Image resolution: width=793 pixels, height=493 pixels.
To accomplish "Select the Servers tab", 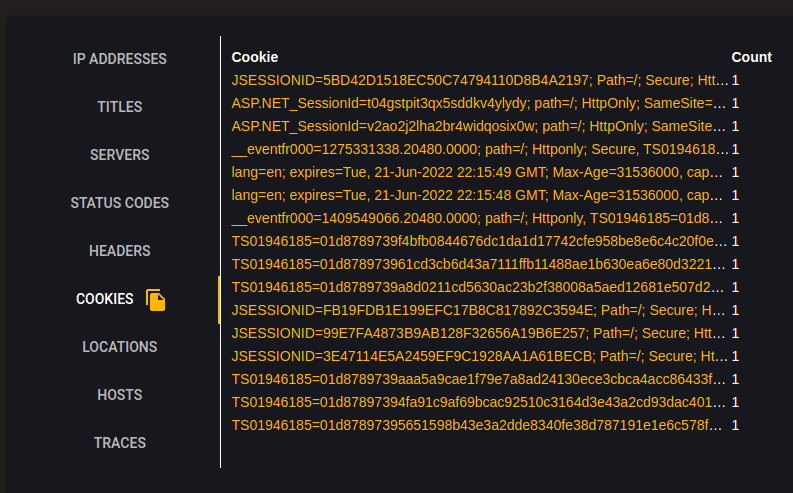I will point(120,155).
